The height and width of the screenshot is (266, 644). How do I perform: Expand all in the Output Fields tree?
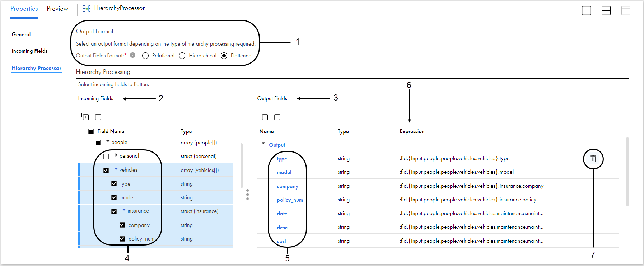tap(264, 116)
